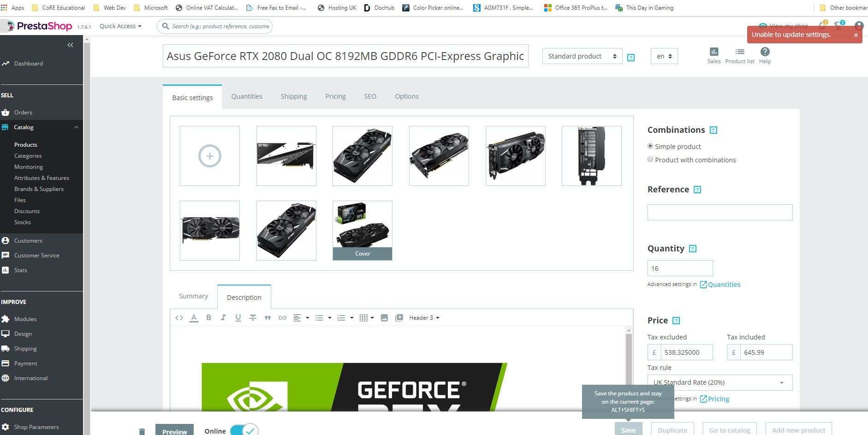The height and width of the screenshot is (435, 868).
Task: Click the Duplicate button
Action: point(672,429)
